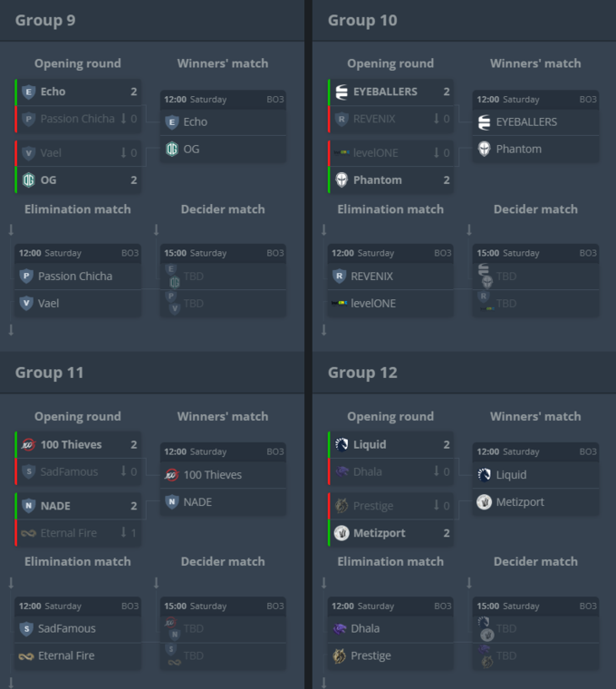The image size is (616, 689).
Task: Click Phantom helmet logo in Group 10 opening round
Action: click(x=342, y=180)
